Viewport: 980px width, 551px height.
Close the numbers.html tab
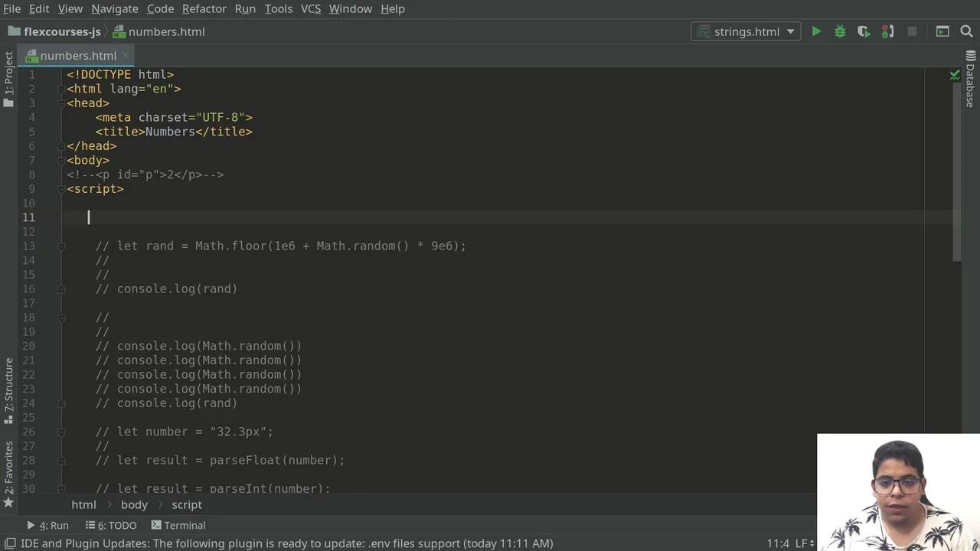click(x=125, y=56)
